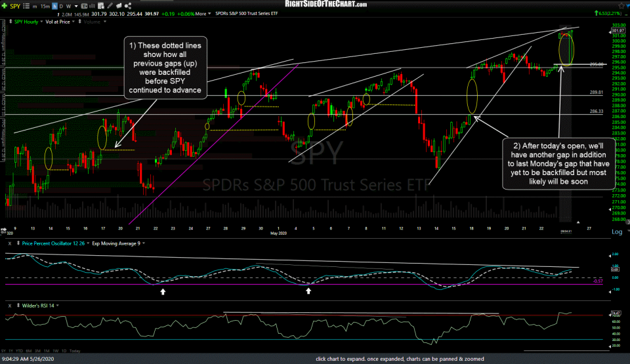
Task: Select the 3M range
Action: click(38, 351)
